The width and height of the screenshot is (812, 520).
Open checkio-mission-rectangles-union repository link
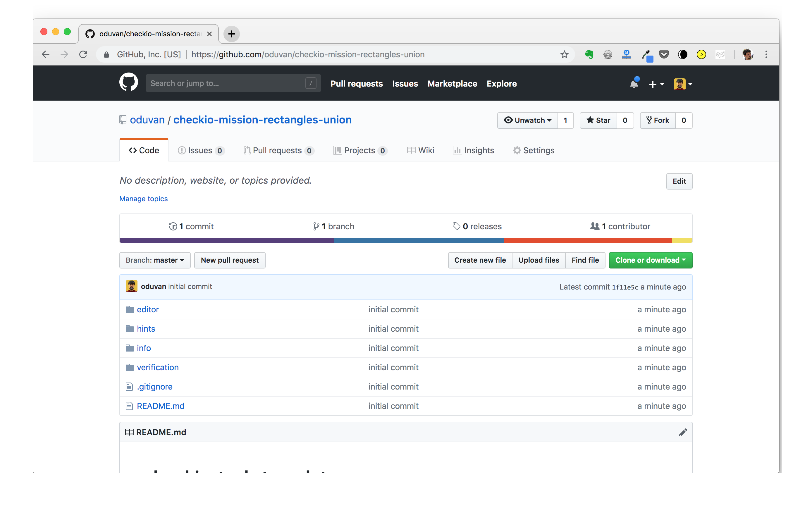262,120
